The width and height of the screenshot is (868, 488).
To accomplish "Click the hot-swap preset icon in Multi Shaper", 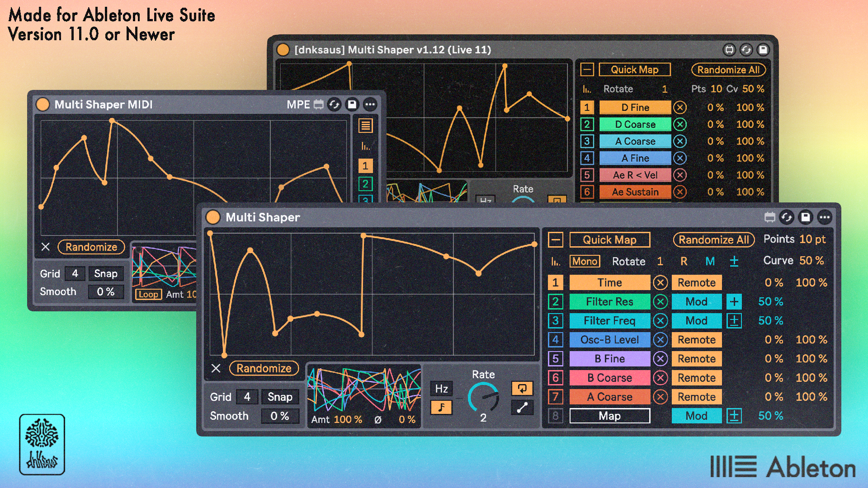I will coord(787,217).
